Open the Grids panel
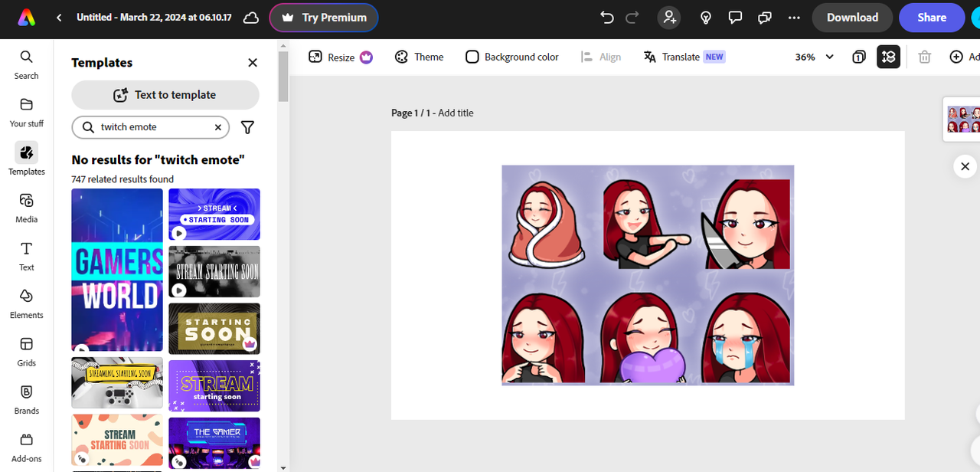Screen dimensions: 980x472 pyautogui.click(x=26, y=352)
